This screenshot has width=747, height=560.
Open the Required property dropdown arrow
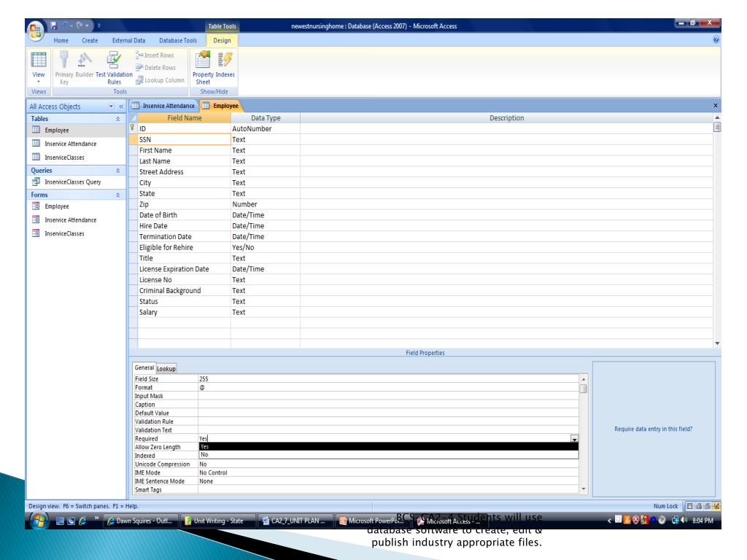click(x=574, y=438)
